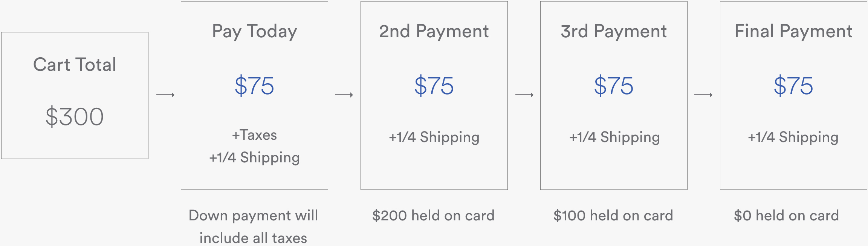Select the Final Payment heading
This screenshot has height=246, width=868.
(x=793, y=31)
